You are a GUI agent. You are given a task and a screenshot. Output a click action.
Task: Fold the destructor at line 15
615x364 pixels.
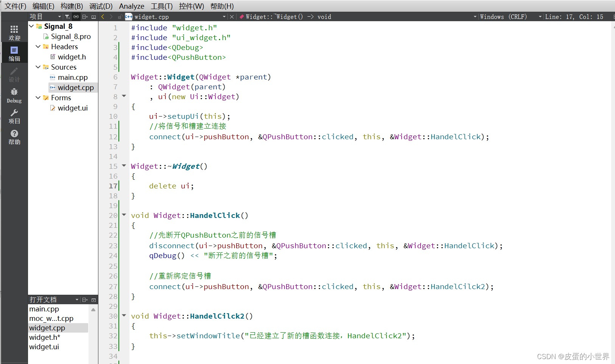point(124,166)
